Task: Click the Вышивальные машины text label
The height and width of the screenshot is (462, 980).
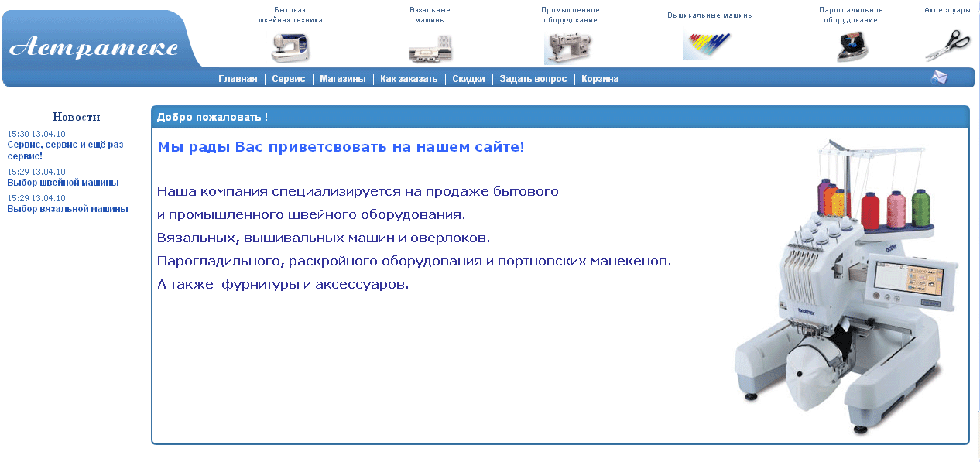Action: (x=710, y=15)
